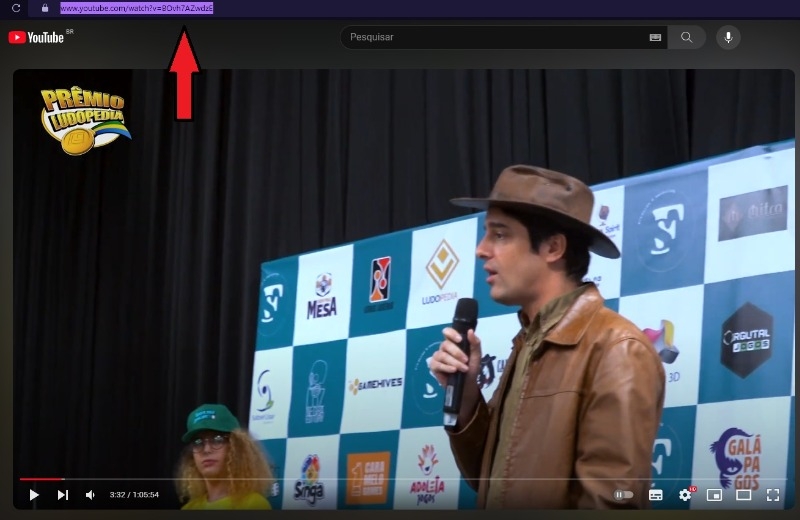Click the 3:32 / 1:05:54 time display

click(134, 494)
